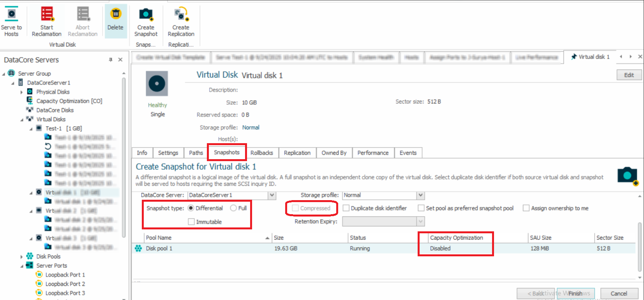Click Create Replication ribbon icon
644x300 pixels.
click(181, 14)
